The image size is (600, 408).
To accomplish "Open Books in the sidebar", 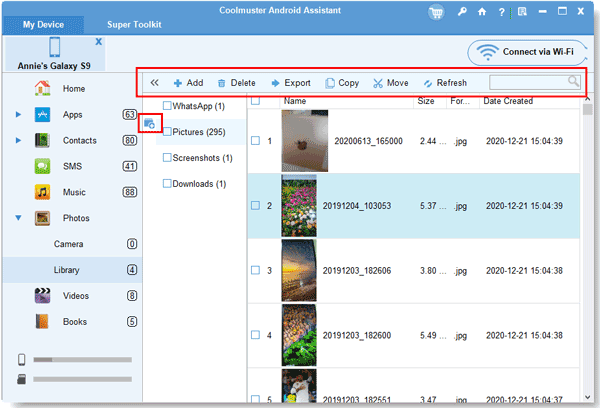I will pos(75,322).
